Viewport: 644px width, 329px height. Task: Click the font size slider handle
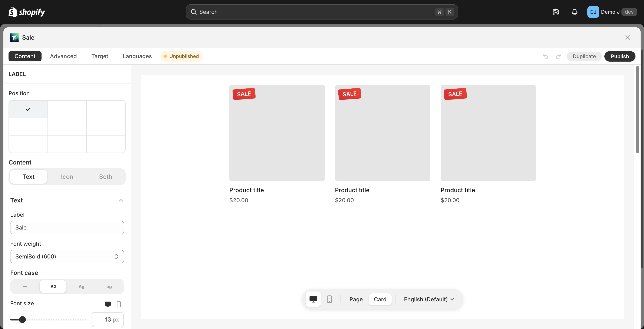(22, 319)
